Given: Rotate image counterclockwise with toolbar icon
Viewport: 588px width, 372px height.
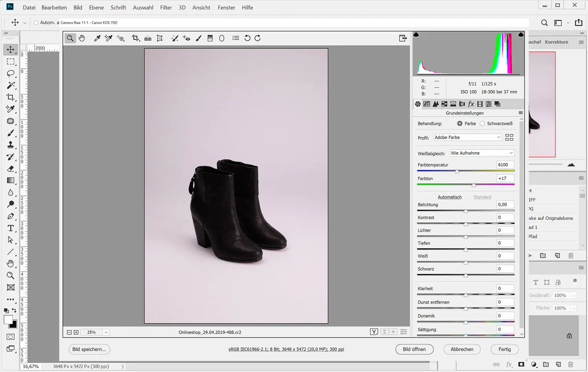Looking at the screenshot, I should [247, 38].
